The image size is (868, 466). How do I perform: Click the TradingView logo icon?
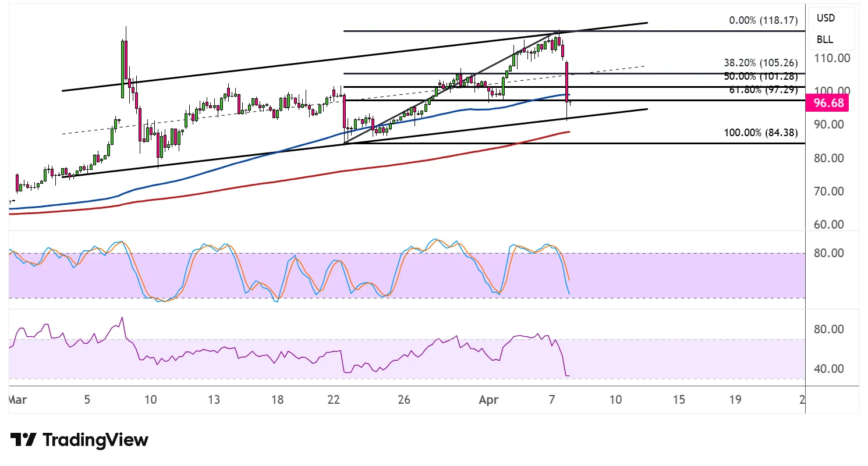tap(24, 440)
